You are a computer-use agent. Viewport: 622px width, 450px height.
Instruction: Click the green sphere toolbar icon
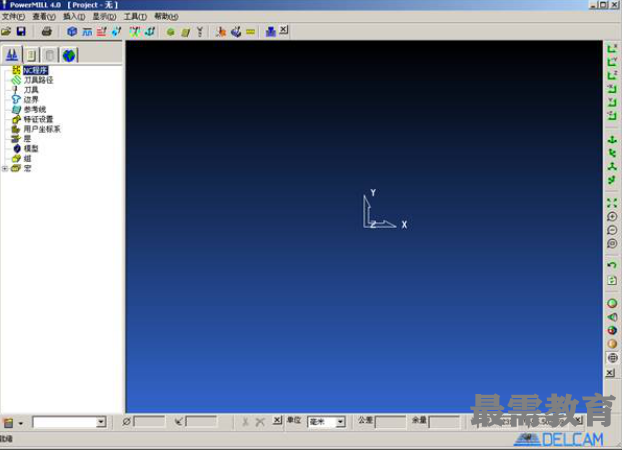coord(171,32)
